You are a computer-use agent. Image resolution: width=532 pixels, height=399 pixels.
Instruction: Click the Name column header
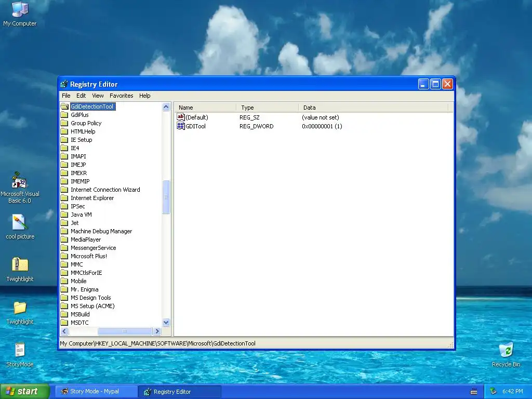(x=206, y=108)
